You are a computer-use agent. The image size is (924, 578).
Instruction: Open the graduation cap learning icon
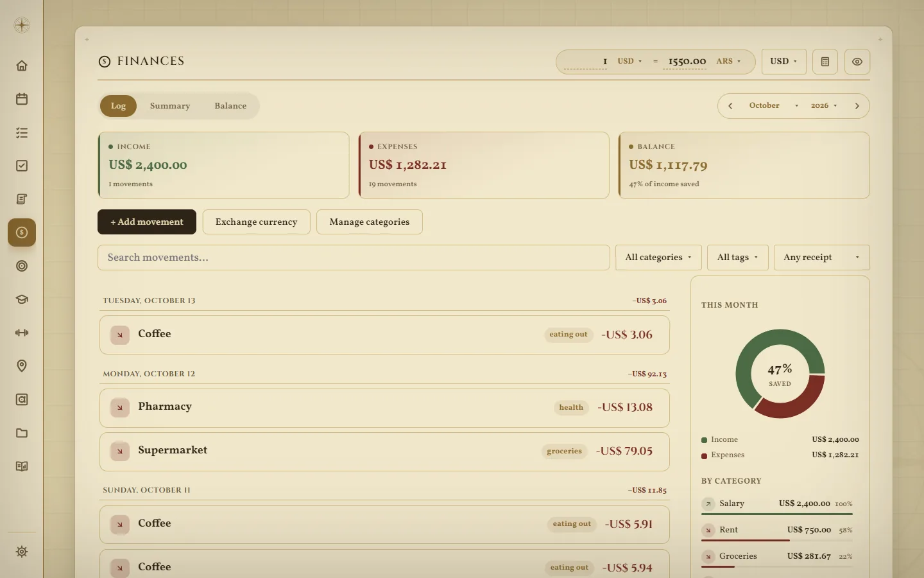[x=22, y=299]
